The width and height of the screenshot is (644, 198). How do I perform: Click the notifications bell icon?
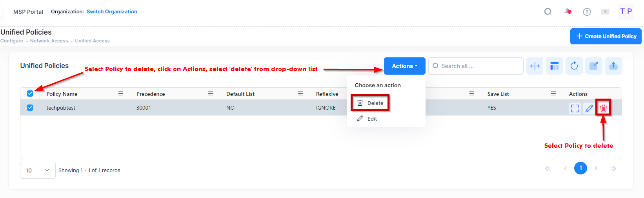coord(568,11)
